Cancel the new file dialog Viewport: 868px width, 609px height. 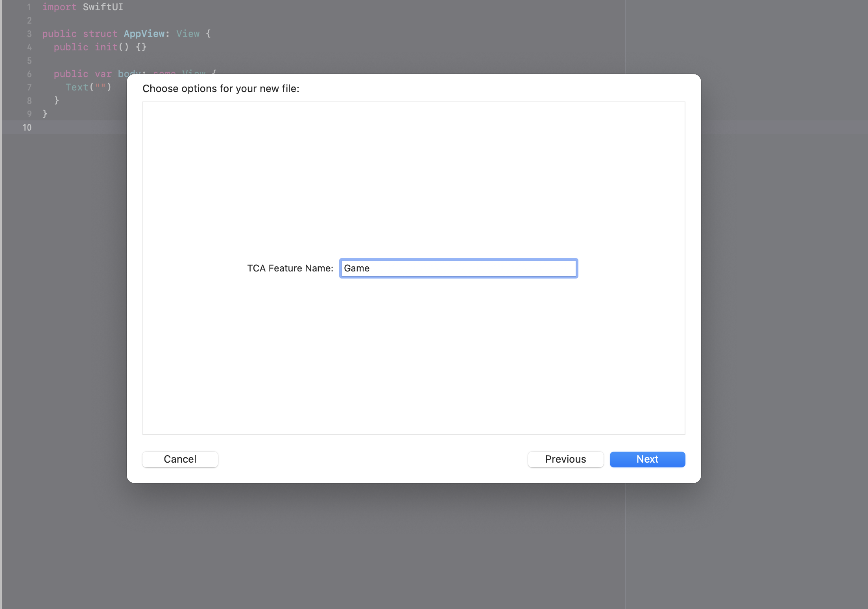(x=180, y=459)
